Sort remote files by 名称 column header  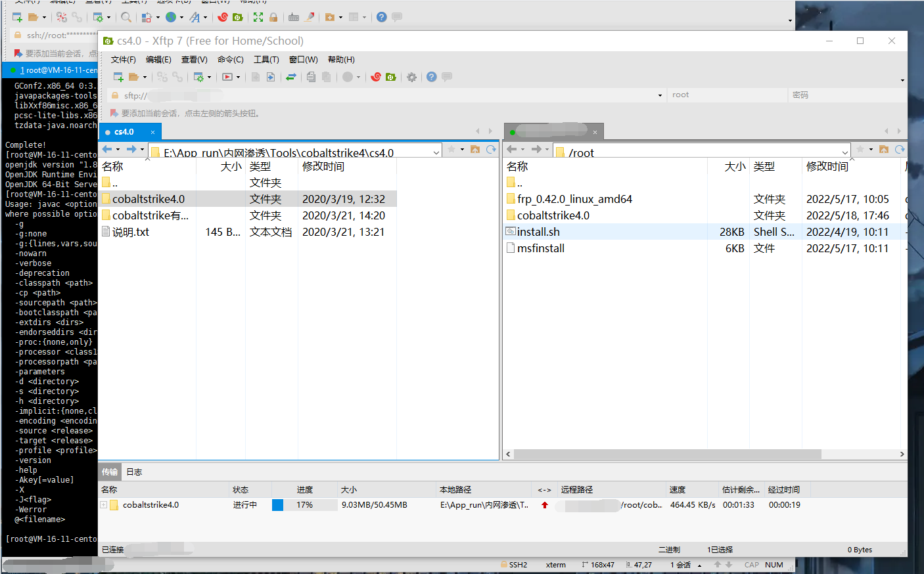pyautogui.click(x=605, y=166)
